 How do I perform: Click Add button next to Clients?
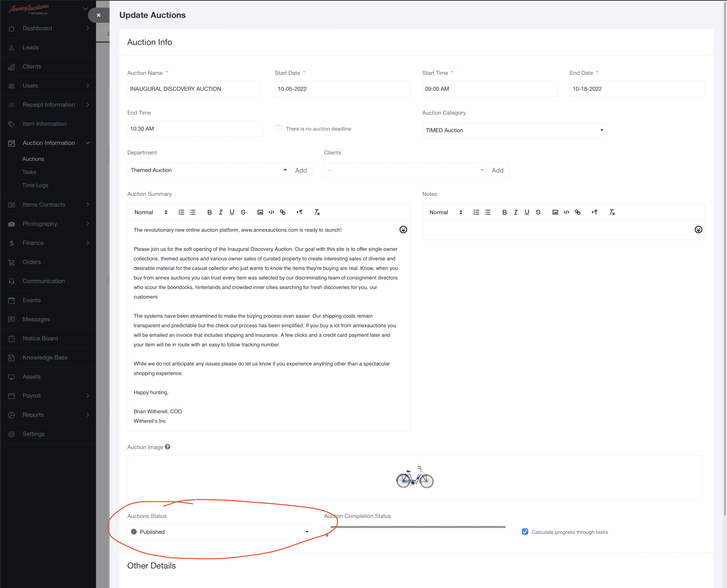tap(497, 170)
